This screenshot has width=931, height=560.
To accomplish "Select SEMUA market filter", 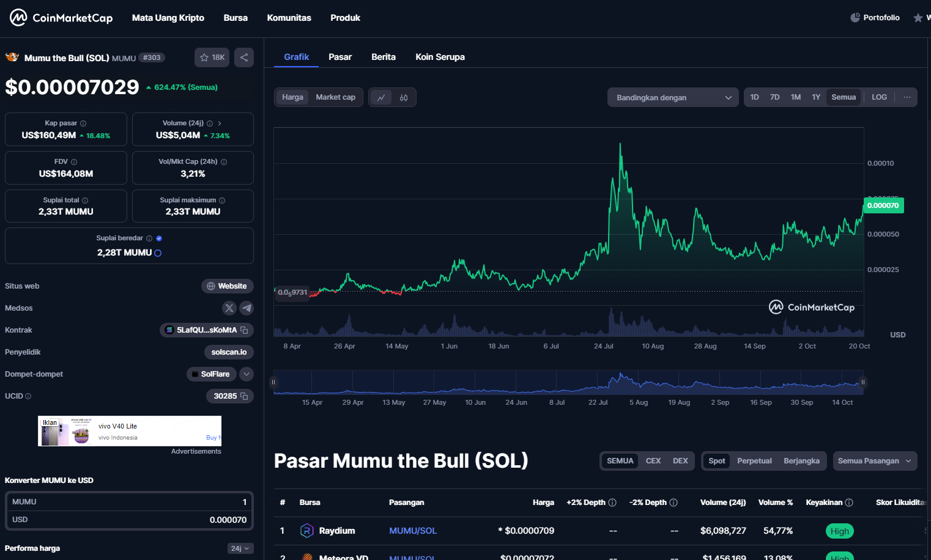I will point(620,461).
